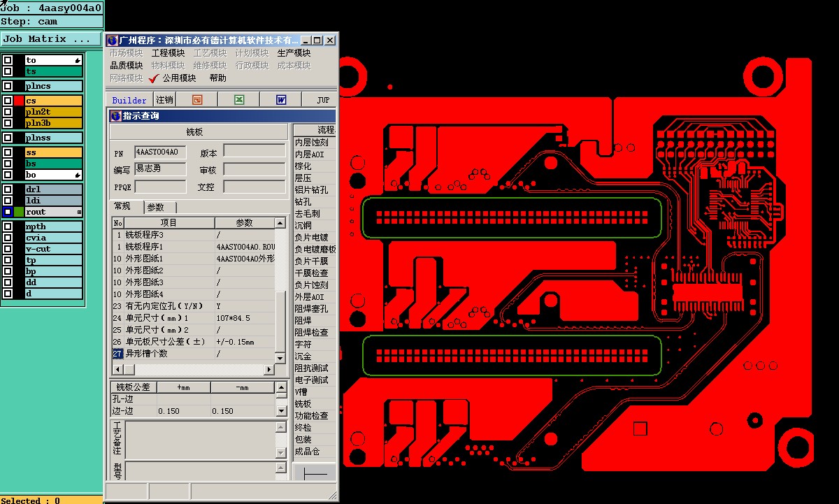839x504 pixels.
Task: Click right arrow of table horizontal scrollbar
Action: point(270,369)
